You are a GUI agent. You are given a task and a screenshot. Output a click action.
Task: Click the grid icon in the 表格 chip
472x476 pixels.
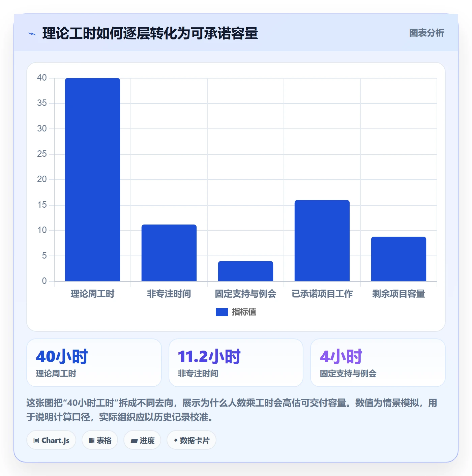coord(91,441)
